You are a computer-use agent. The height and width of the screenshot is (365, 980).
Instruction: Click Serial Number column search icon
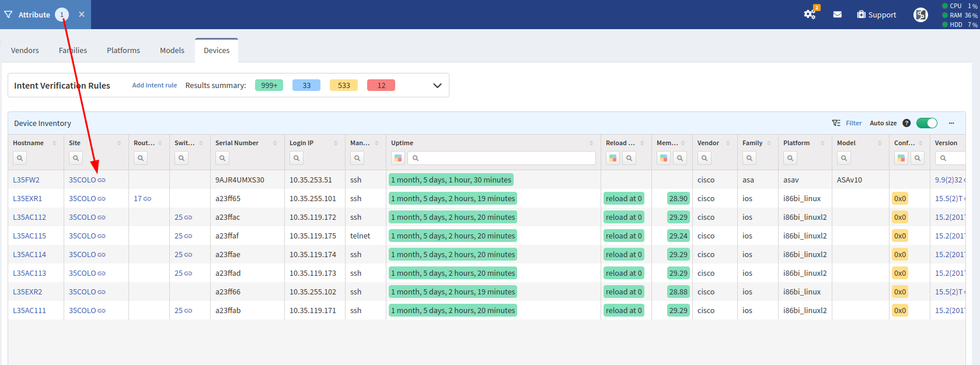tap(222, 158)
